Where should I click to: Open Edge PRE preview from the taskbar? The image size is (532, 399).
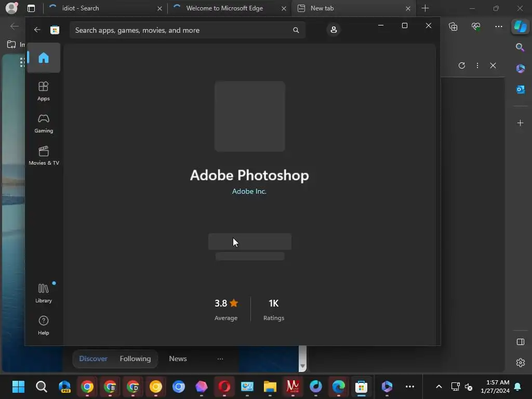pyautogui.click(x=64, y=387)
